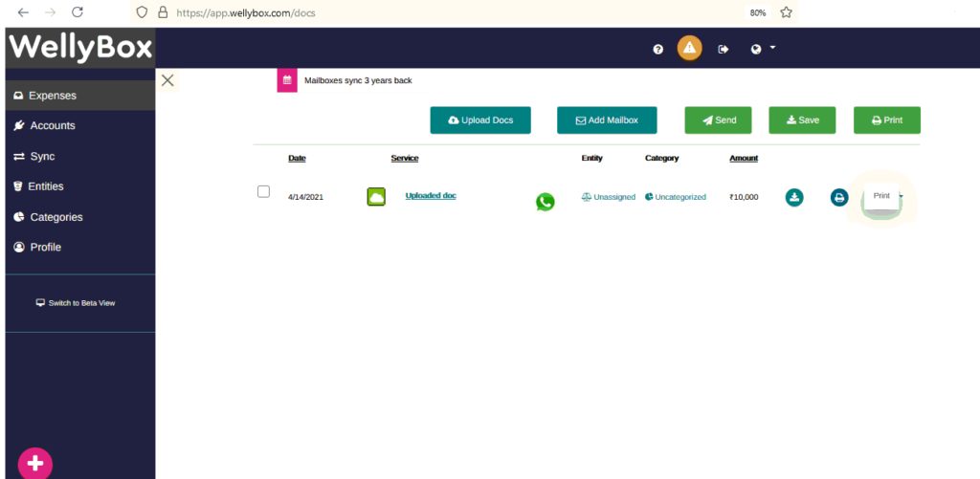Click the round printer icon in the row
Screen dimensions: 980x479
pyautogui.click(x=839, y=197)
